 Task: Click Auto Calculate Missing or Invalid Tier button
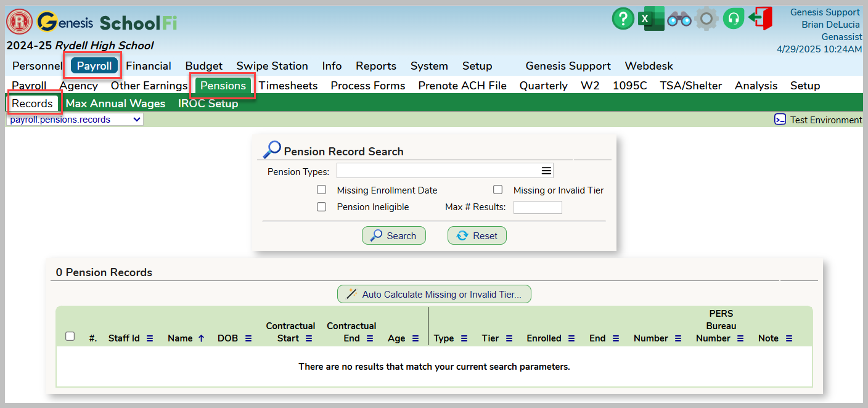pos(434,294)
